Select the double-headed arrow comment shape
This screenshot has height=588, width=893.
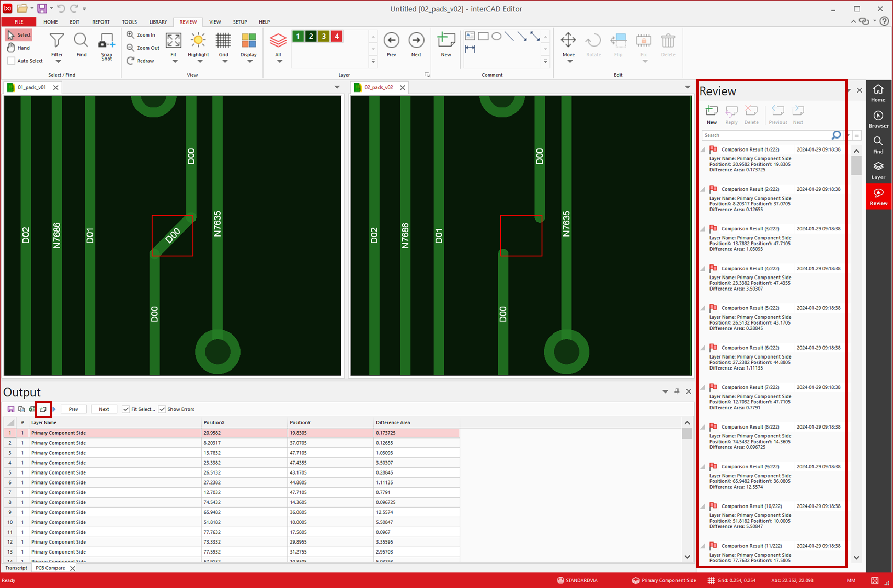coord(535,36)
